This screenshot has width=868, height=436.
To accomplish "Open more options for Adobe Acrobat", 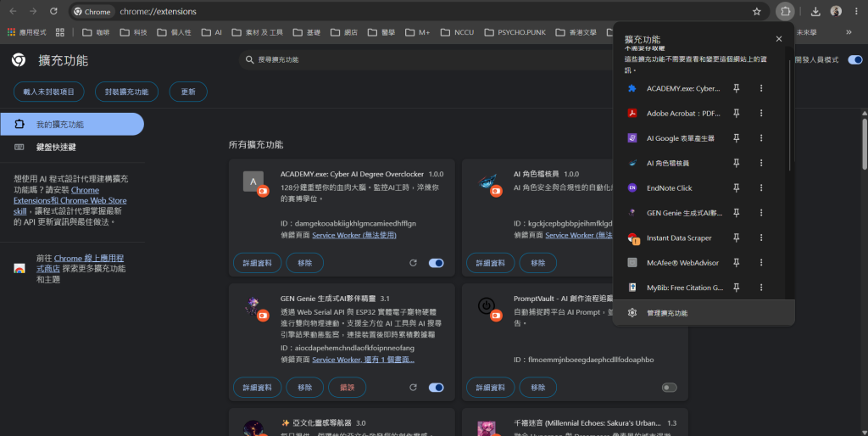I will [761, 113].
